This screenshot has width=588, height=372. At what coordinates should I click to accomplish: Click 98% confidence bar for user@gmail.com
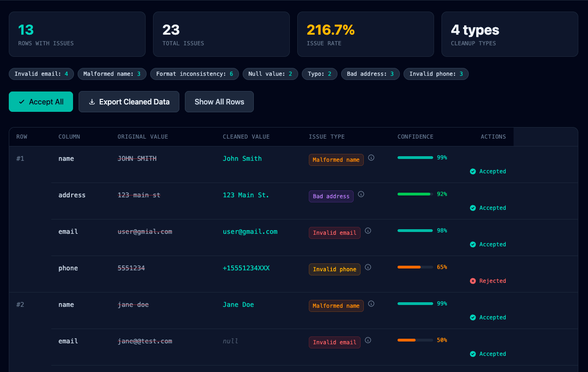pos(415,231)
